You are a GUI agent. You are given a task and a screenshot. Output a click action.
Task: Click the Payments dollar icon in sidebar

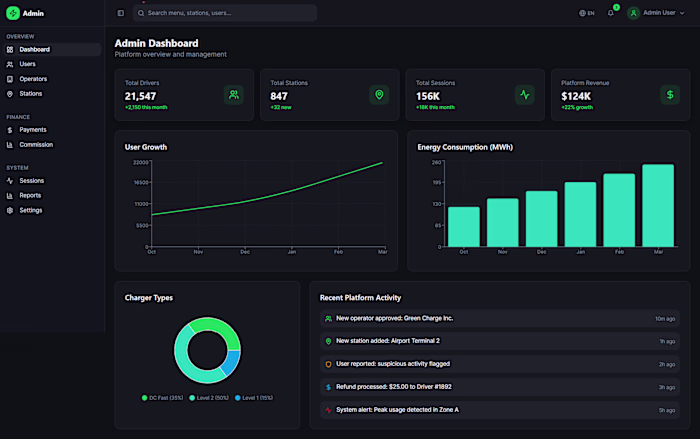click(x=10, y=130)
